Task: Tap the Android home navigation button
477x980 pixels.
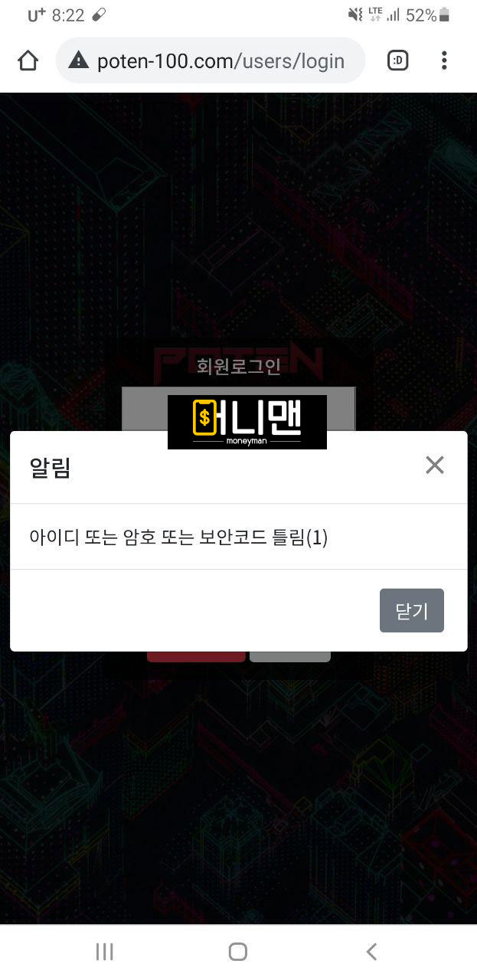Action: tap(238, 952)
